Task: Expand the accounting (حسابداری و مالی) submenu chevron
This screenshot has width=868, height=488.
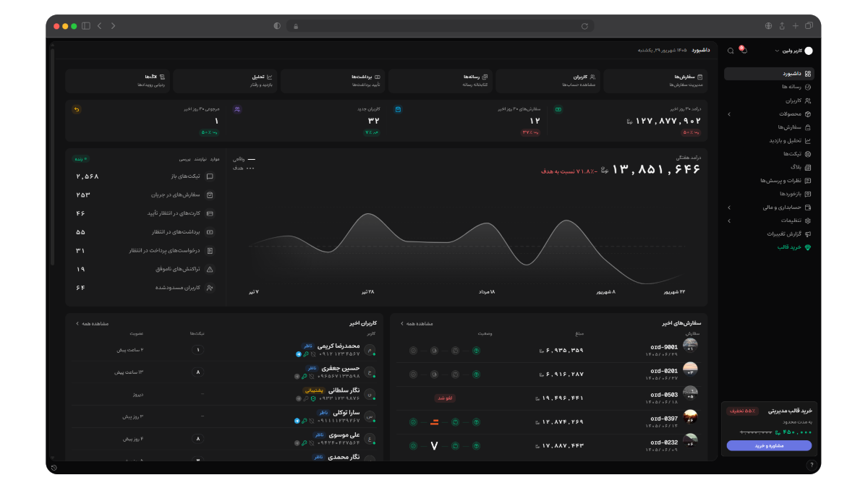Action: [x=729, y=207]
